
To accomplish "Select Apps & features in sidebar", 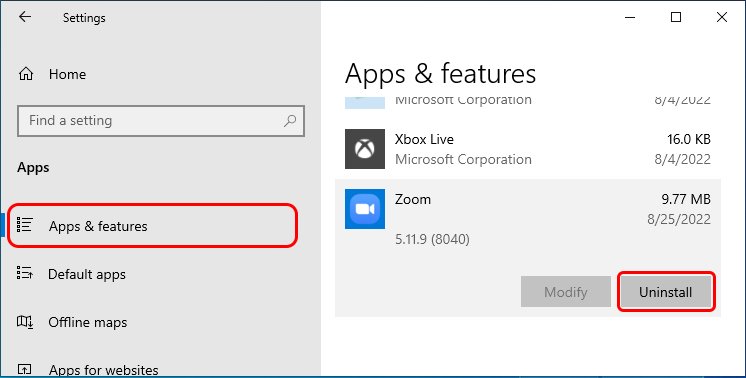I will coord(160,226).
